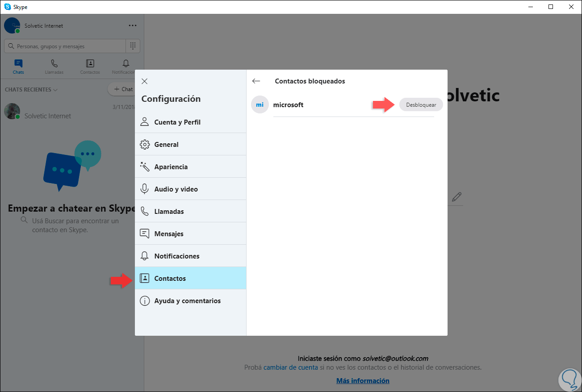Open Cuenta y Perfil settings
Screen dimensions: 582x392
point(190,122)
